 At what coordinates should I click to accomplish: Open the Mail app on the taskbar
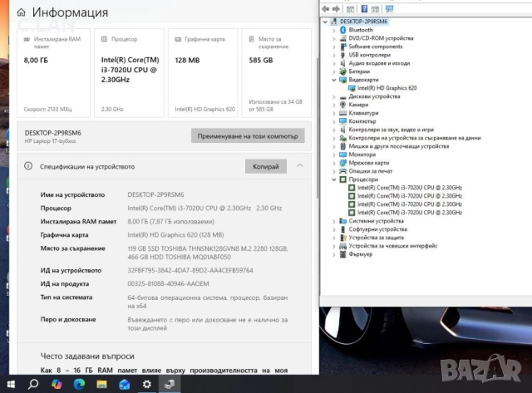(124, 384)
